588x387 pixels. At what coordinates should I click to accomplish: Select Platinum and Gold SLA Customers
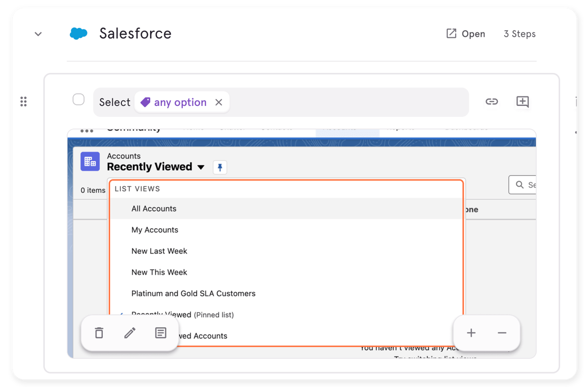193,294
